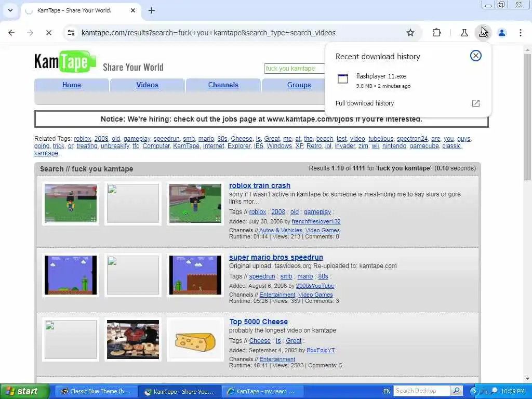Viewport: 532px width, 399px height.
Task: Open the Home navigation tab
Action: click(x=72, y=85)
